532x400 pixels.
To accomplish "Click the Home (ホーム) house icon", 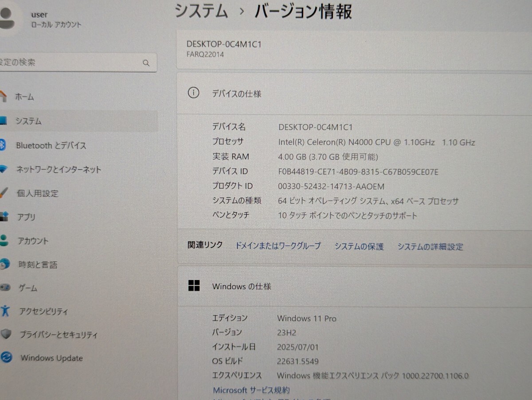I will (x=4, y=96).
